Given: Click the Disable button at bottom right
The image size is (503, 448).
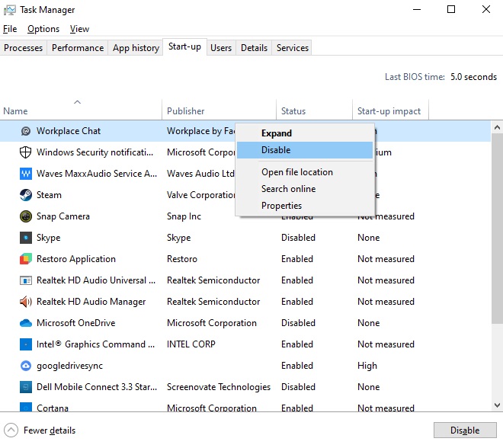Looking at the screenshot, I should pos(465,430).
